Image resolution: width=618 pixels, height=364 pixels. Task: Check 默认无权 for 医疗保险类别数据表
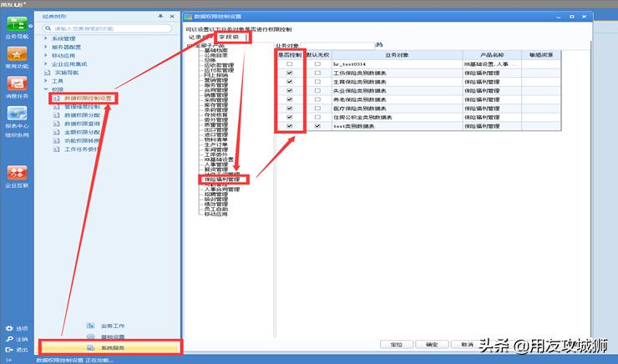317,109
